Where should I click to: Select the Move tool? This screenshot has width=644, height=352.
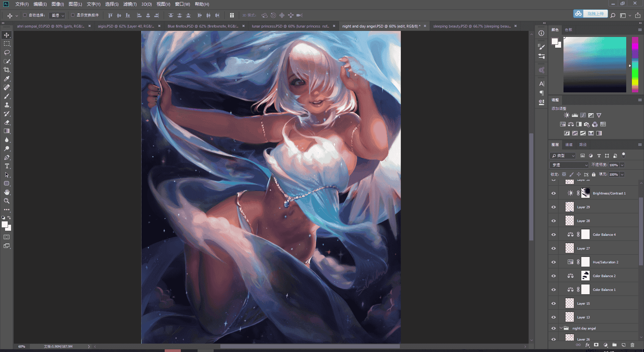pyautogui.click(x=7, y=35)
